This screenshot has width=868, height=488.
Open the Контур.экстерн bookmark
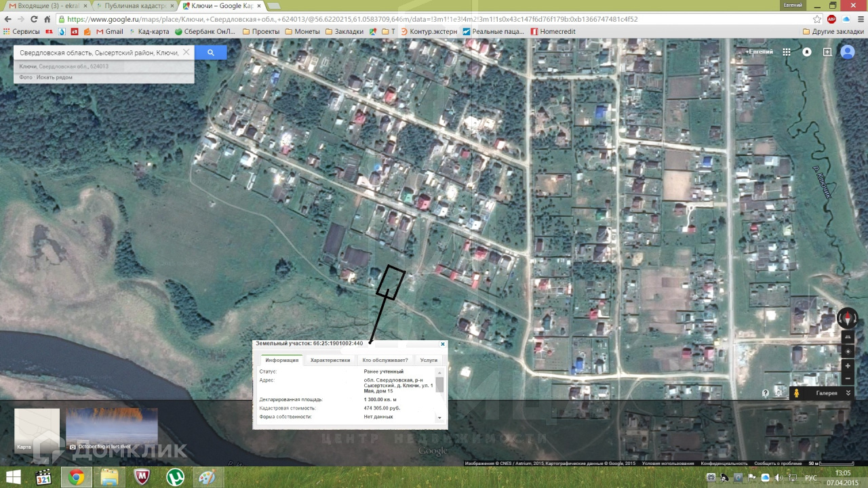coord(429,31)
